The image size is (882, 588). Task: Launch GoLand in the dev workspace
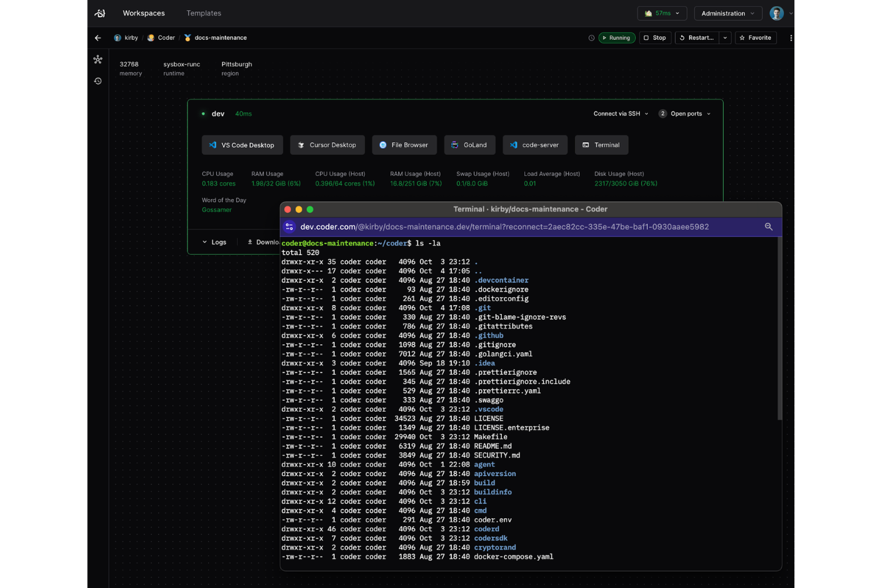pos(470,145)
